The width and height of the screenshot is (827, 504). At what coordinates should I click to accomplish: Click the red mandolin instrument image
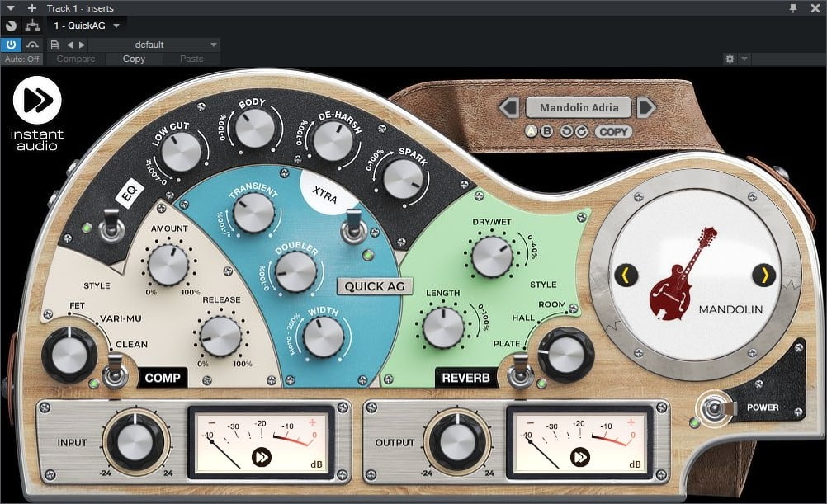point(682,274)
